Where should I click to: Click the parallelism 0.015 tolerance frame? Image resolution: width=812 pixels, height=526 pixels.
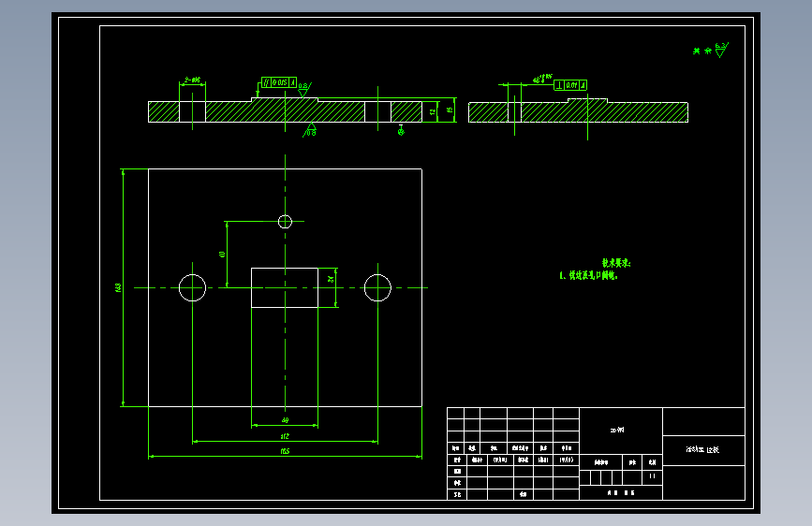tap(279, 82)
